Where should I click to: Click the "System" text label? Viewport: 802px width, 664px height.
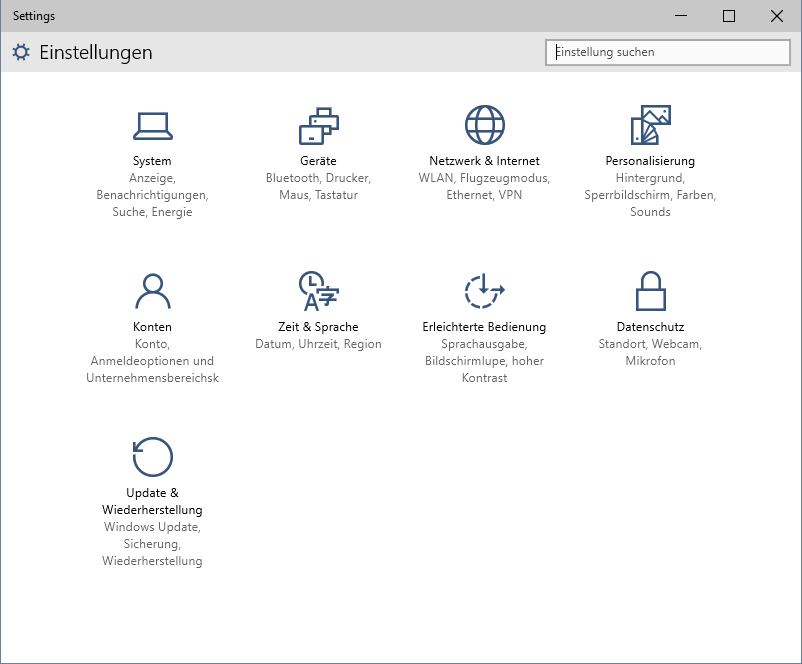(152, 161)
